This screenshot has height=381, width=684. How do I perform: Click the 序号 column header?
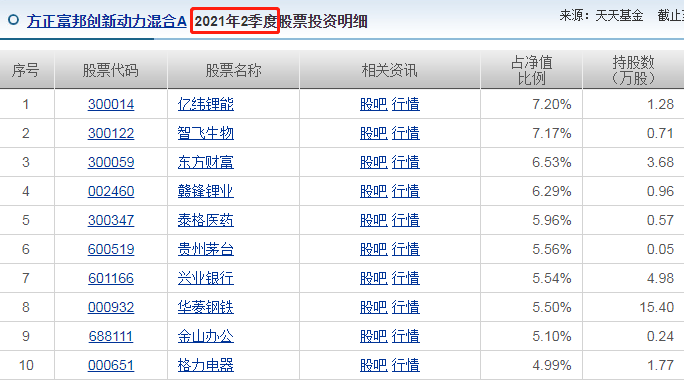(x=26, y=70)
